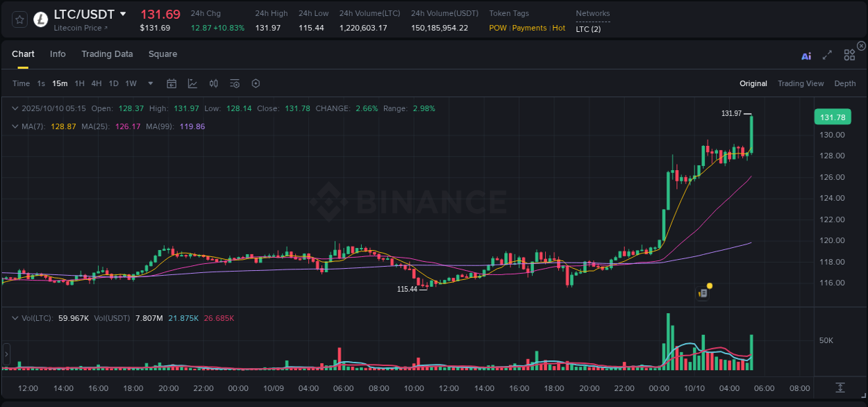Viewport: 868px width, 407px height.
Task: Open chart settings via hexagon icon
Action: tap(256, 83)
